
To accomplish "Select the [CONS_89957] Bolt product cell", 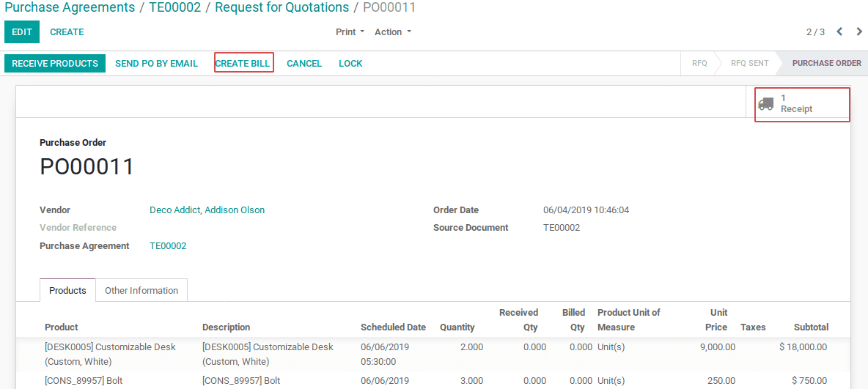I will pyautogui.click(x=84, y=381).
